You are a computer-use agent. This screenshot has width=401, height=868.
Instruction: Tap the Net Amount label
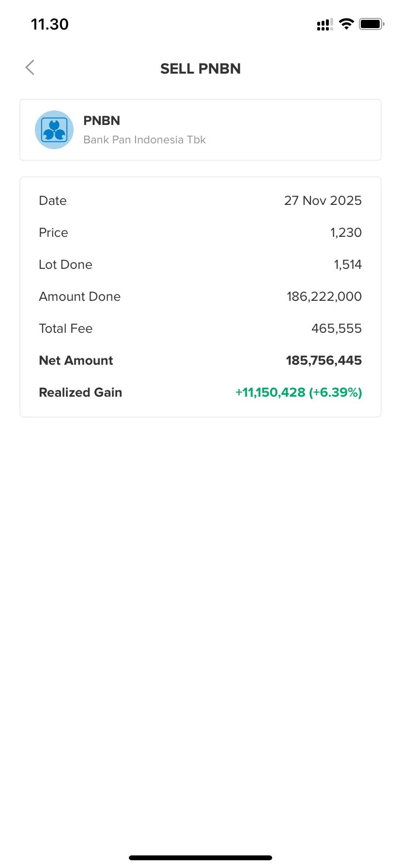click(x=76, y=360)
